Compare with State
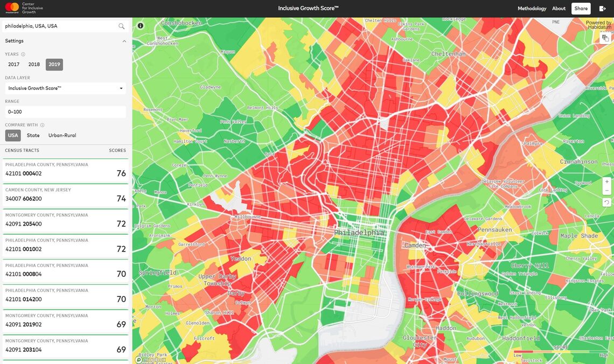 click(x=33, y=136)
